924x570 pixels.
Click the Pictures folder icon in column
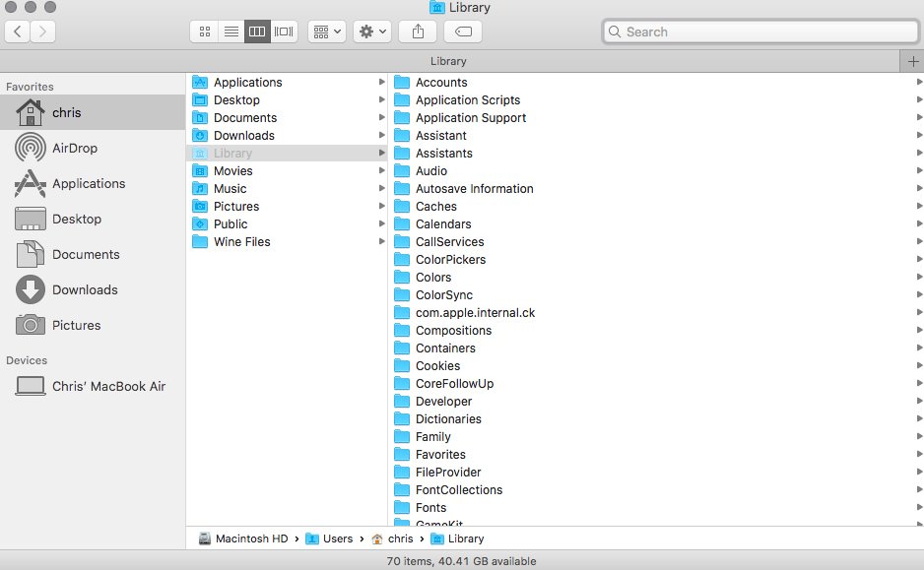200,206
